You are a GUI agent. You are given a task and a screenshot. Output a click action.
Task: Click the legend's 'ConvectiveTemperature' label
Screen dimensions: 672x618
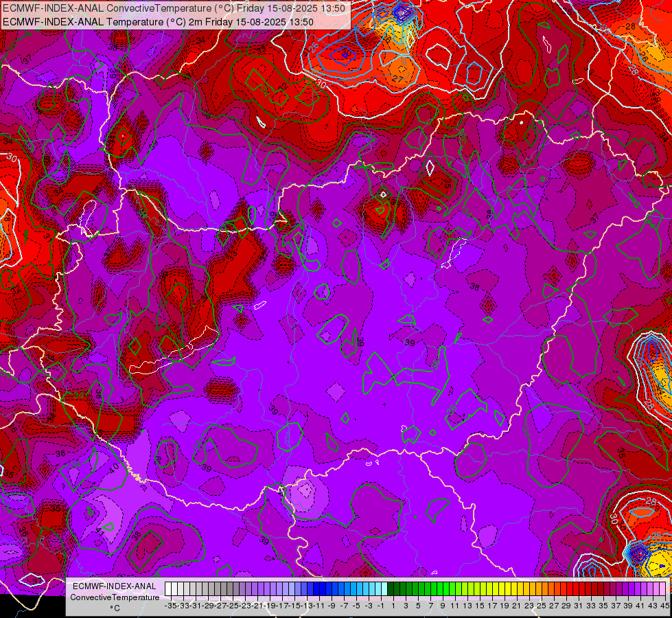tap(115, 597)
